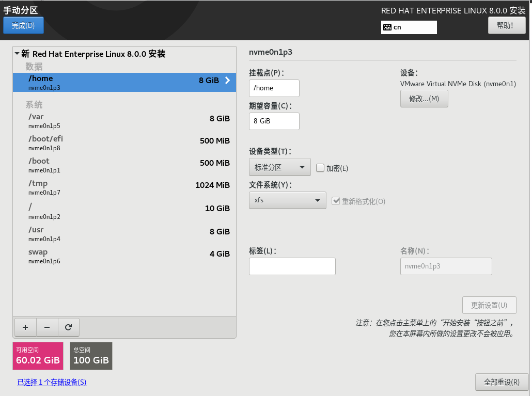This screenshot has height=396, width=532.
Task: Select the swap nvme0n1p6 partition row
Action: click(124, 256)
